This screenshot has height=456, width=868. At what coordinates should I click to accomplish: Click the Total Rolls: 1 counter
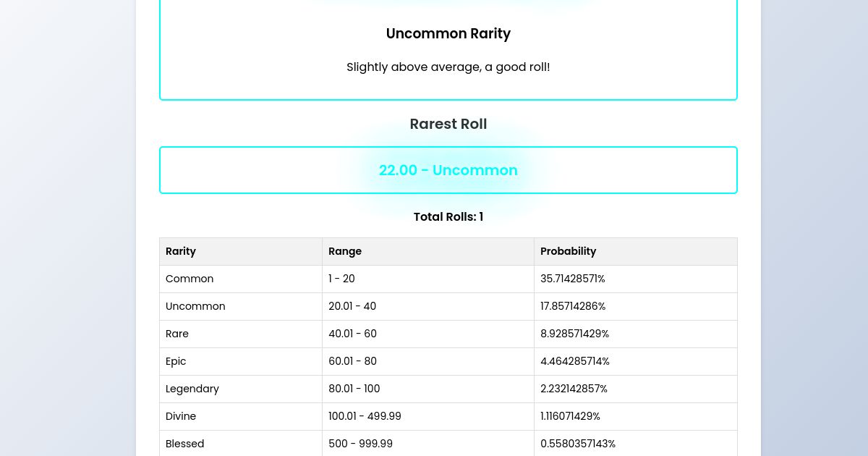click(448, 216)
